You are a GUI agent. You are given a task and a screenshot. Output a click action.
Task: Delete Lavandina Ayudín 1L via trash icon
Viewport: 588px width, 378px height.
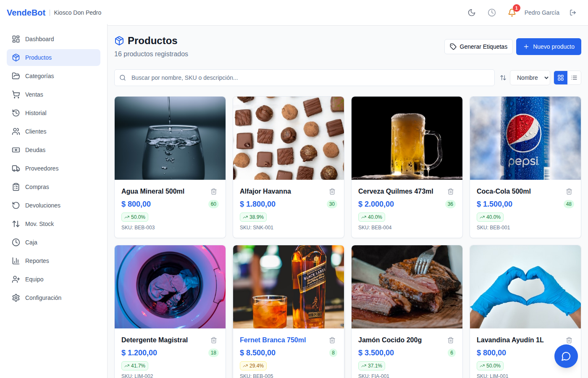pos(569,340)
